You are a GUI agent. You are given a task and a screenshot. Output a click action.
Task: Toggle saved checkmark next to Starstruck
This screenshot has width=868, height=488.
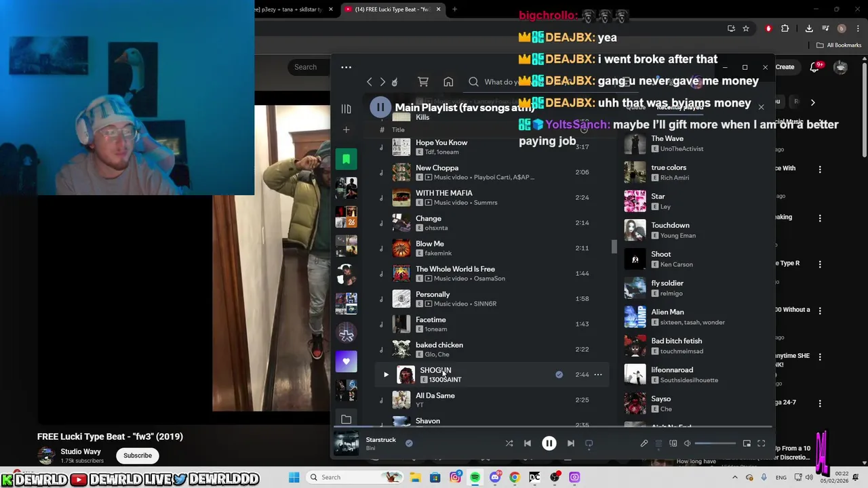click(x=409, y=443)
